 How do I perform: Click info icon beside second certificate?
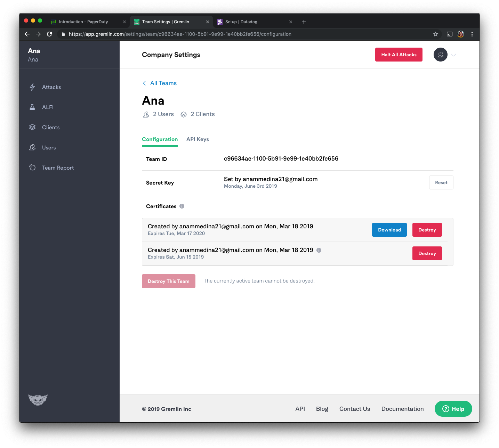click(x=319, y=250)
